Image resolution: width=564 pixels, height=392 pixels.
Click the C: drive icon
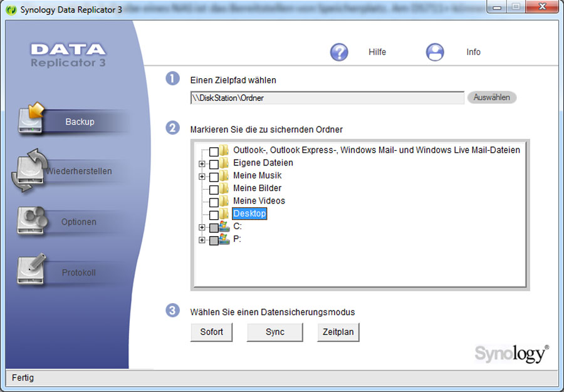click(224, 226)
